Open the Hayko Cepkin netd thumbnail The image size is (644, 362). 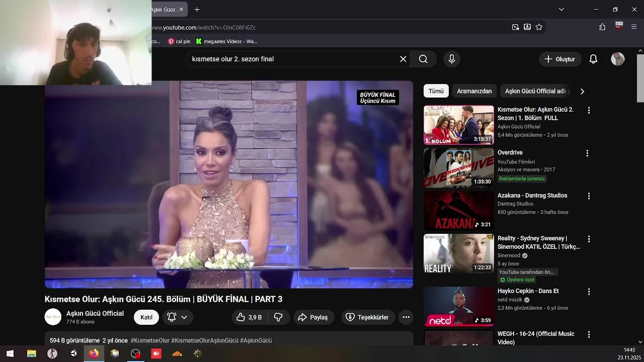[459, 306]
